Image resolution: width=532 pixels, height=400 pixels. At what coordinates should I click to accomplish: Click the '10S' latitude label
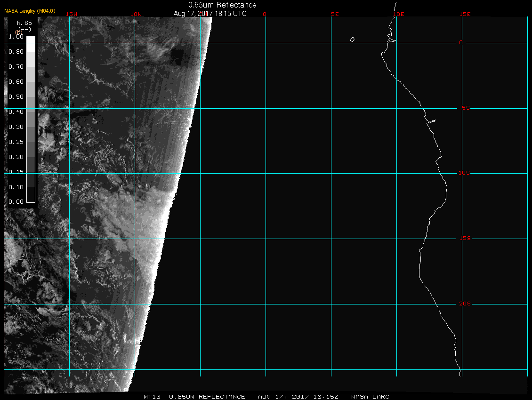(x=464, y=173)
